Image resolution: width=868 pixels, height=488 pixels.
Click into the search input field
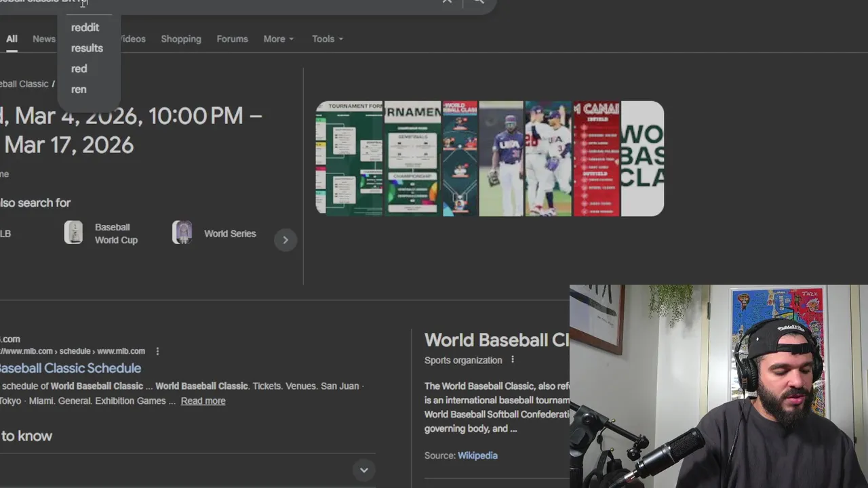[217, 2]
